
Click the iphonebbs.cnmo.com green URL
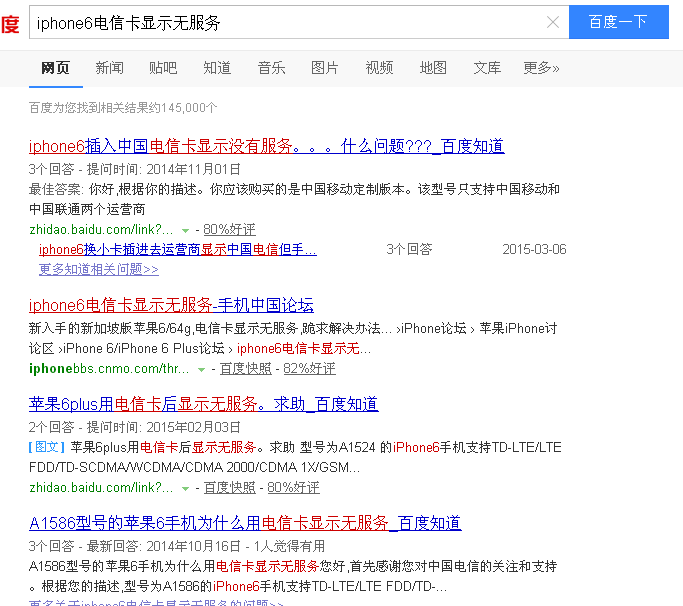tap(109, 369)
